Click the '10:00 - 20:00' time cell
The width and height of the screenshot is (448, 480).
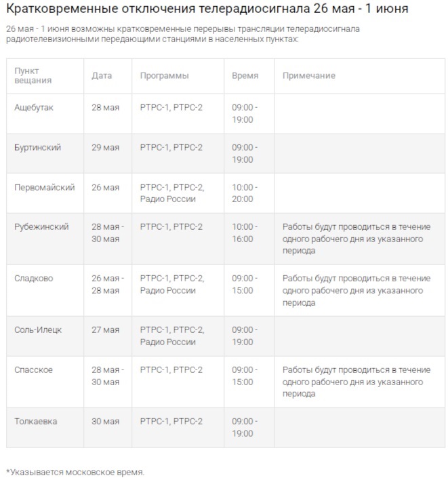[x=245, y=193]
